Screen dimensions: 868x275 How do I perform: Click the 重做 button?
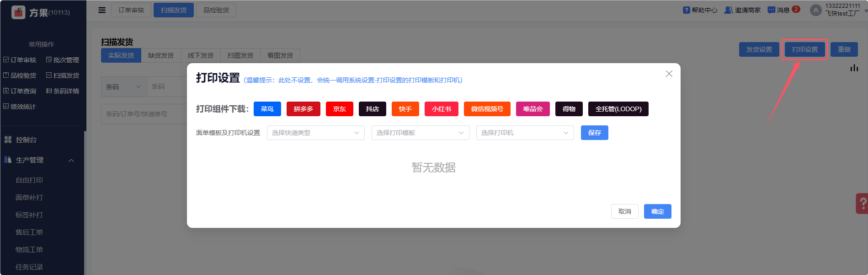tap(844, 49)
